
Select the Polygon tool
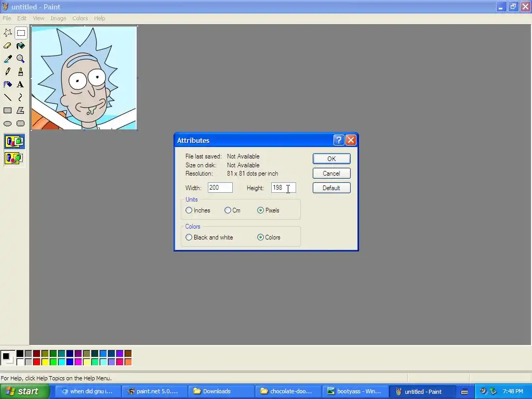point(21,110)
